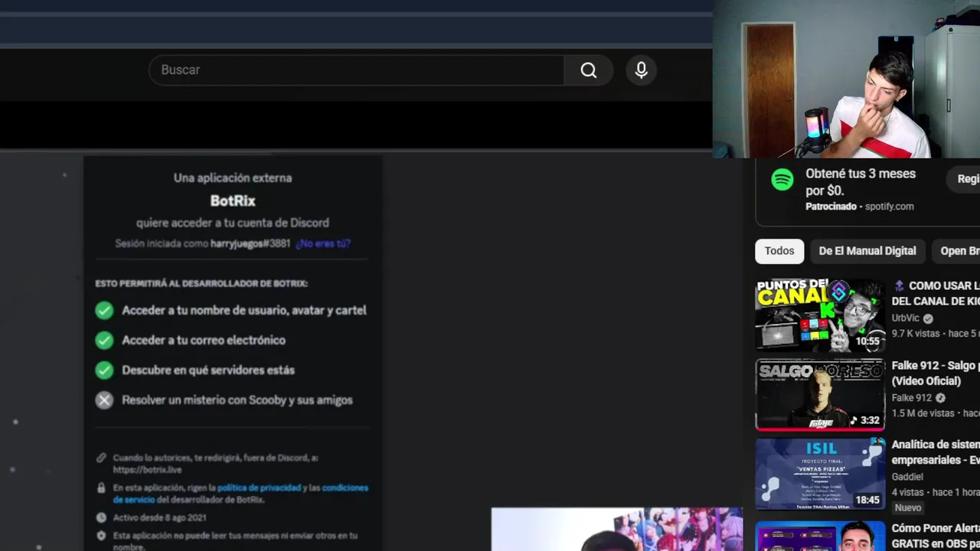Screen dimensions: 980x551
Task: Click the 18:45 duration badge
Action: [x=867, y=500]
